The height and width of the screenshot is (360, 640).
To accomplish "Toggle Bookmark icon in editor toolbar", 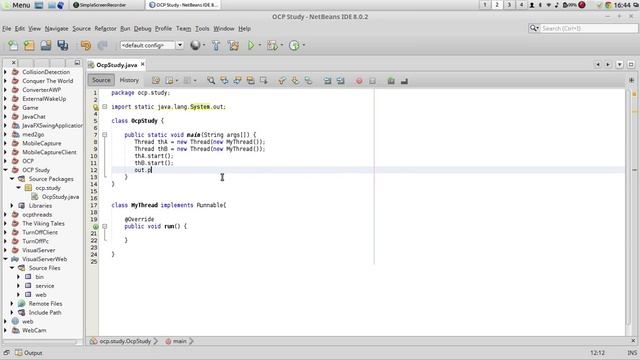I will 308,80.
